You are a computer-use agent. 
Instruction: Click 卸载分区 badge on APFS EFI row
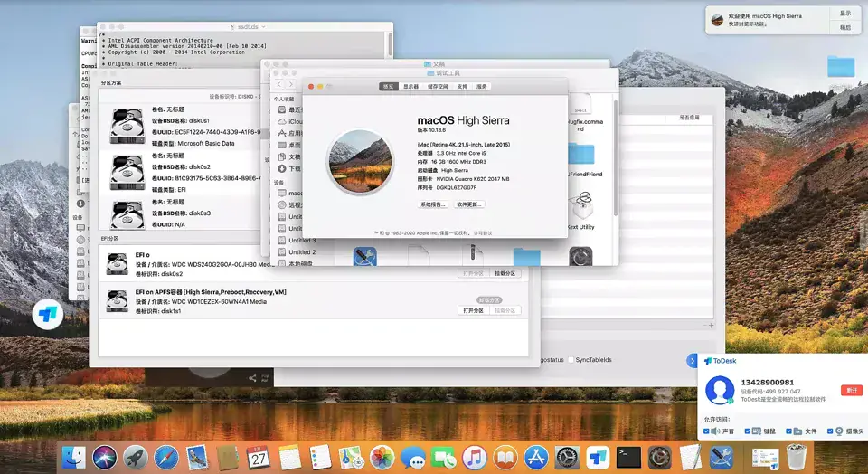(x=489, y=299)
